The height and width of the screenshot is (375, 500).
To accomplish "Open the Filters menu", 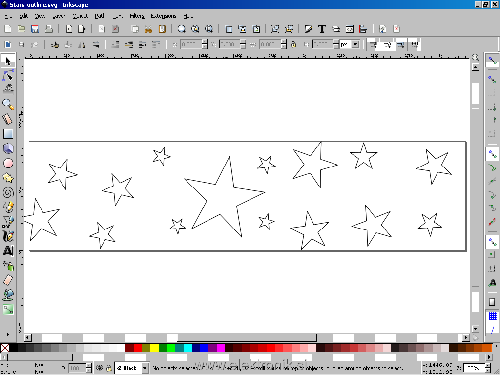I will click(137, 16).
